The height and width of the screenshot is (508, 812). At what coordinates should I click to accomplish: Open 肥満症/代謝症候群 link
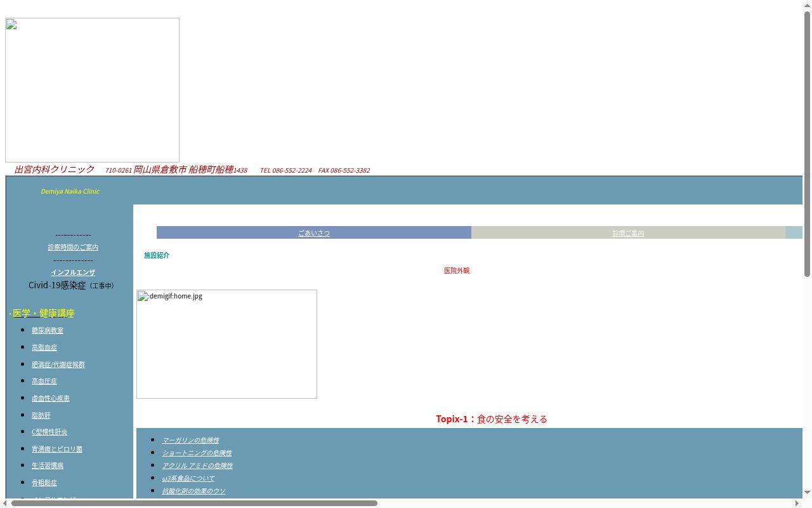[x=58, y=364]
